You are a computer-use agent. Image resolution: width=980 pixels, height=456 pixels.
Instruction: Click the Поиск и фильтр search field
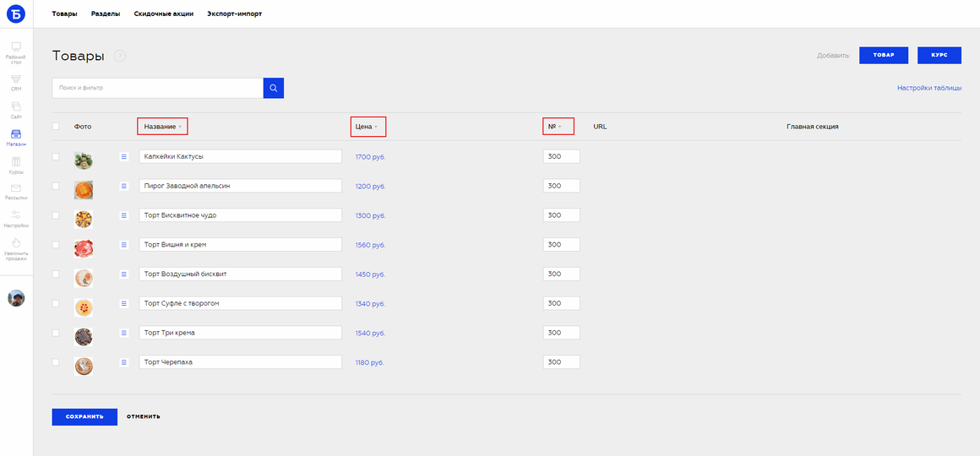pos(157,88)
